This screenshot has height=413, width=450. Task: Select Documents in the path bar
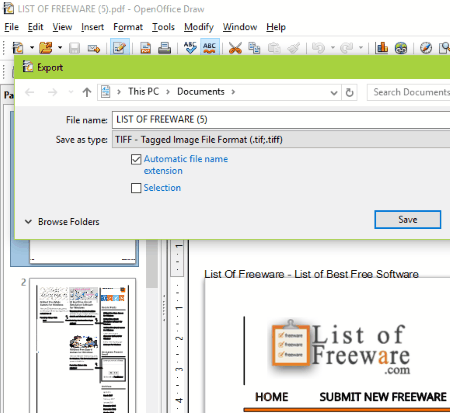pos(201,92)
